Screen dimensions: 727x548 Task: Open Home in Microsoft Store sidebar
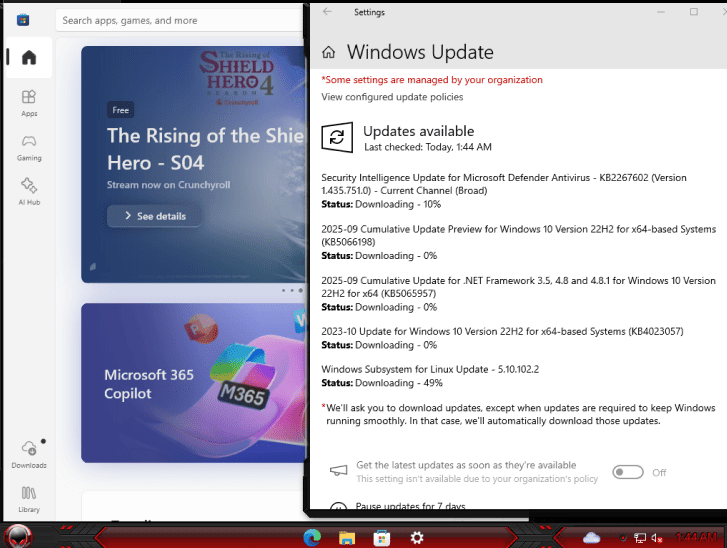pos(29,57)
